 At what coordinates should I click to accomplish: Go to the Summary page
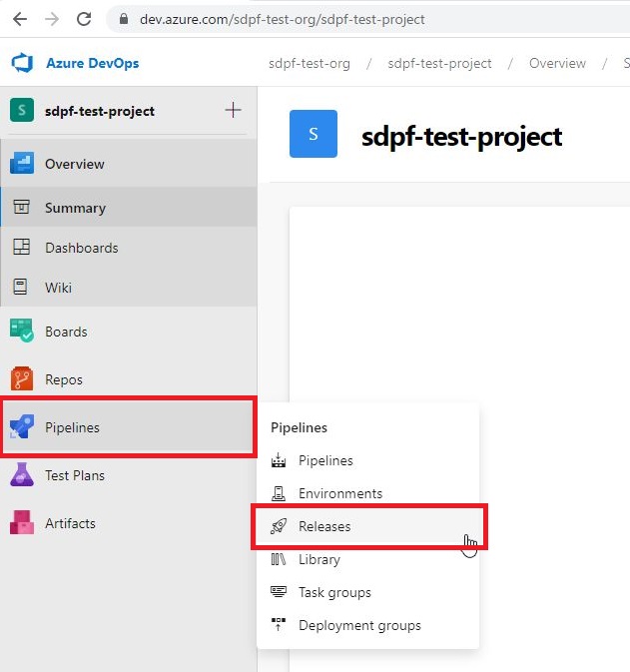pos(75,208)
